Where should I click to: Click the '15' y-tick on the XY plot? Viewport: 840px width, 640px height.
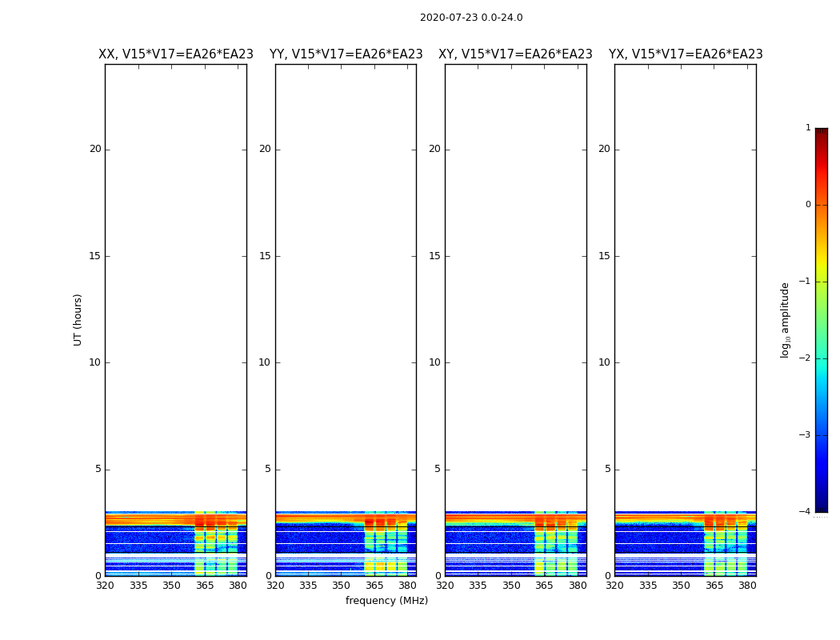pyautogui.click(x=434, y=256)
